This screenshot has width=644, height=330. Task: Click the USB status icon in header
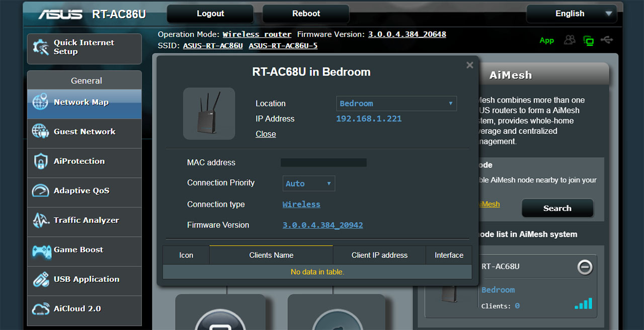[607, 40]
